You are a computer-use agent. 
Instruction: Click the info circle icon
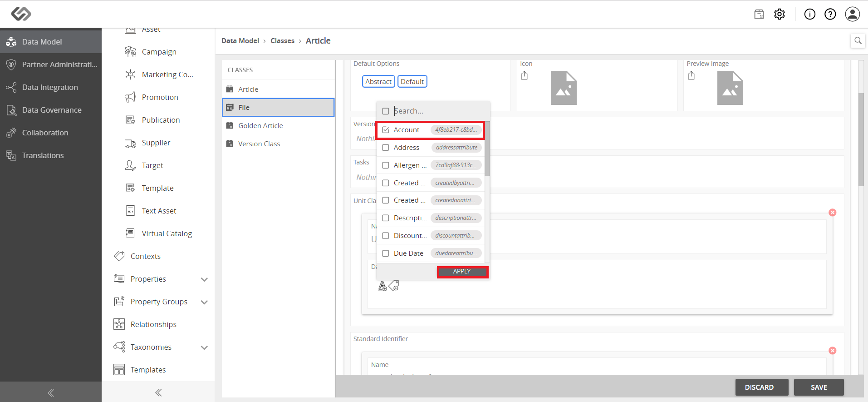tap(810, 14)
